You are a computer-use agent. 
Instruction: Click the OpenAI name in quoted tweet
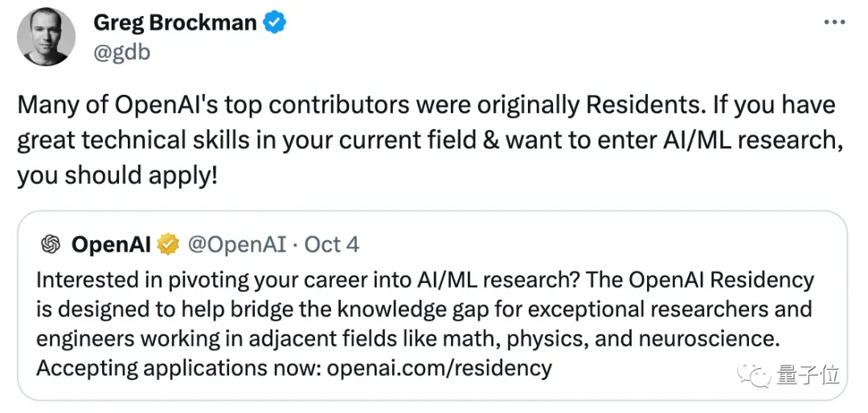pos(111,244)
